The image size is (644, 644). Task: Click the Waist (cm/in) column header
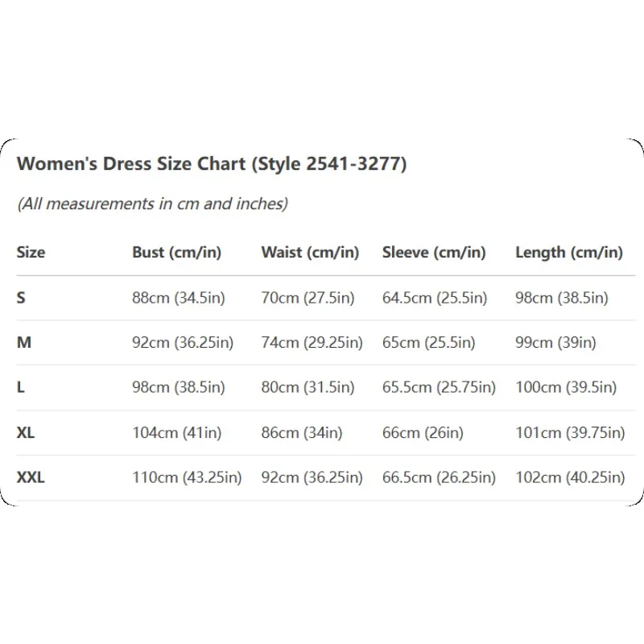click(x=310, y=252)
